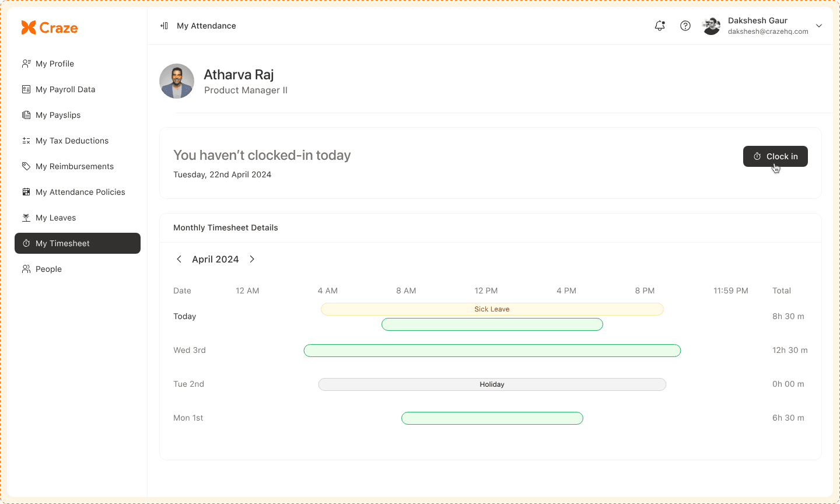The width and height of the screenshot is (840, 504).
Task: Click the 12 AM column header
Action: tap(247, 290)
